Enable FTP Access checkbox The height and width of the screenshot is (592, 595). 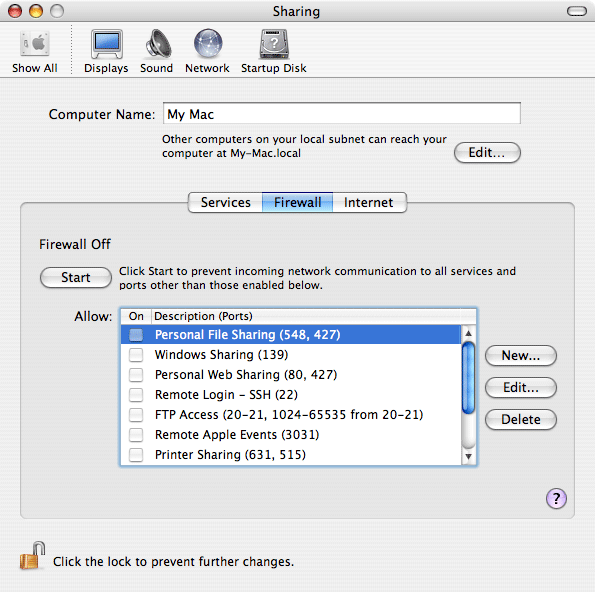coord(136,415)
